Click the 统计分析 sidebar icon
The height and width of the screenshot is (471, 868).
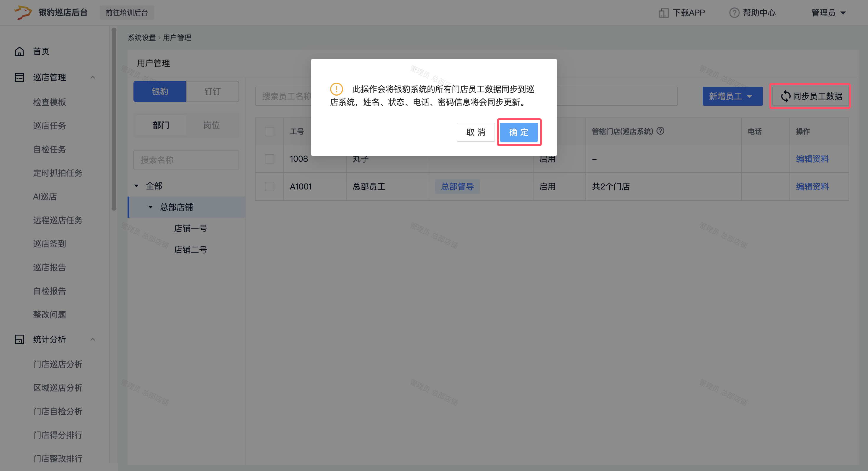(19, 339)
